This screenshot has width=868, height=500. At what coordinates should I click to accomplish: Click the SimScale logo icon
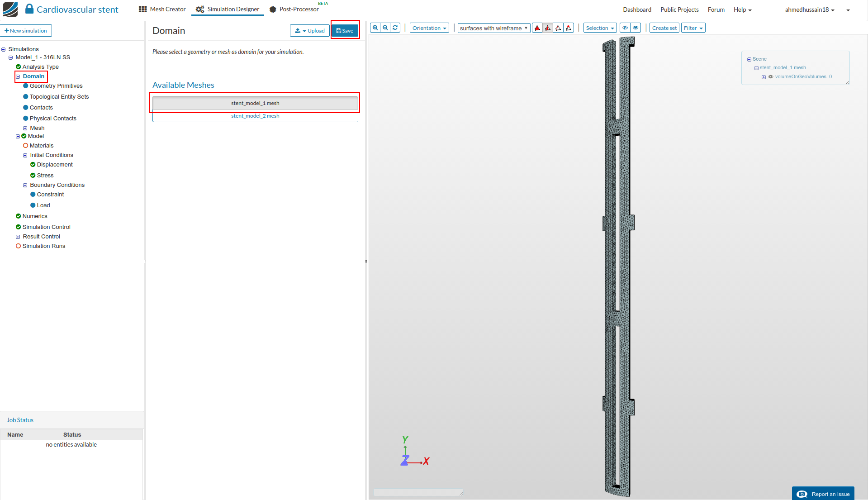pos(10,10)
